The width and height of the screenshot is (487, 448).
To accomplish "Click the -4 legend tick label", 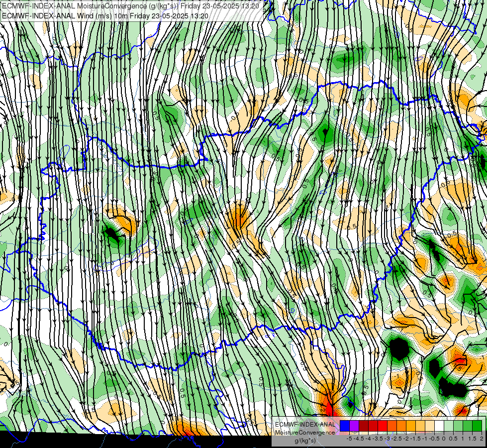I will [368, 439].
